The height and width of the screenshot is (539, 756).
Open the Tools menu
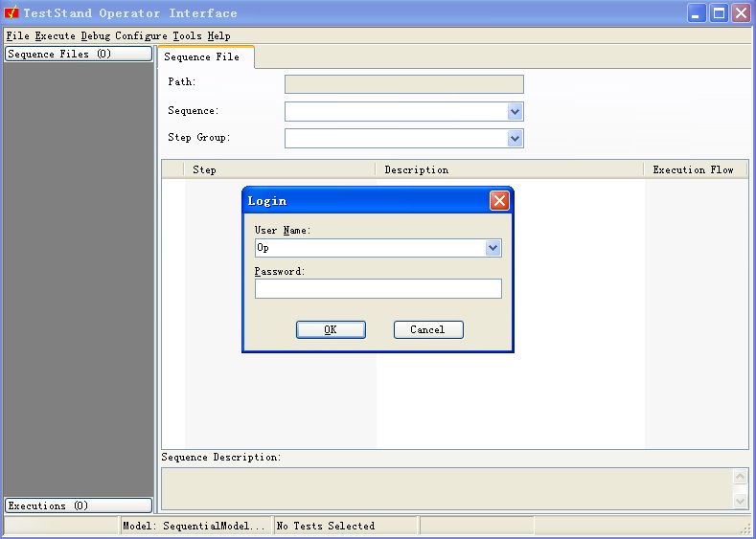(x=187, y=36)
